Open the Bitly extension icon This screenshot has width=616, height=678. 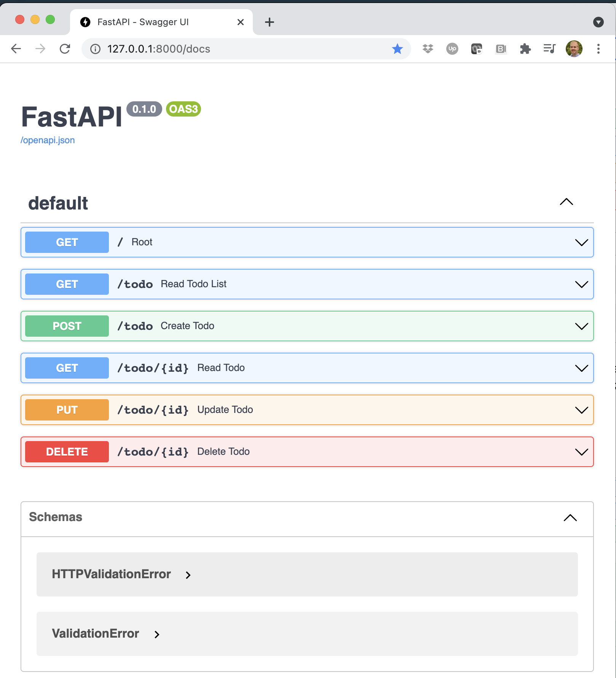coord(501,49)
